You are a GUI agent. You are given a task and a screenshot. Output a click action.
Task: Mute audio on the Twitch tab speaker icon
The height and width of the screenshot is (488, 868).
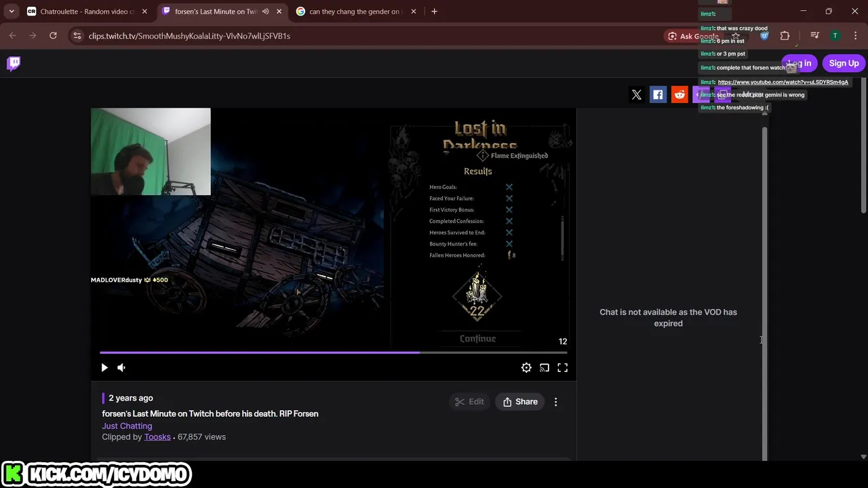click(x=265, y=12)
